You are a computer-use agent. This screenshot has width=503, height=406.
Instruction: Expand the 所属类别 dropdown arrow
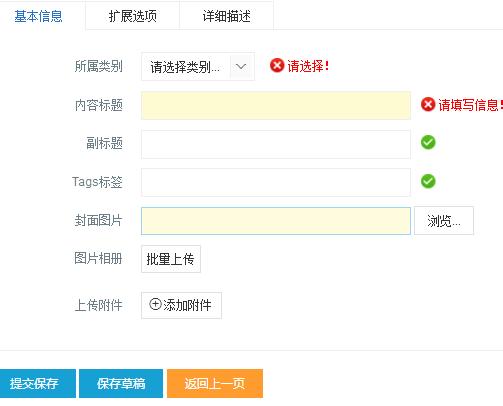241,67
